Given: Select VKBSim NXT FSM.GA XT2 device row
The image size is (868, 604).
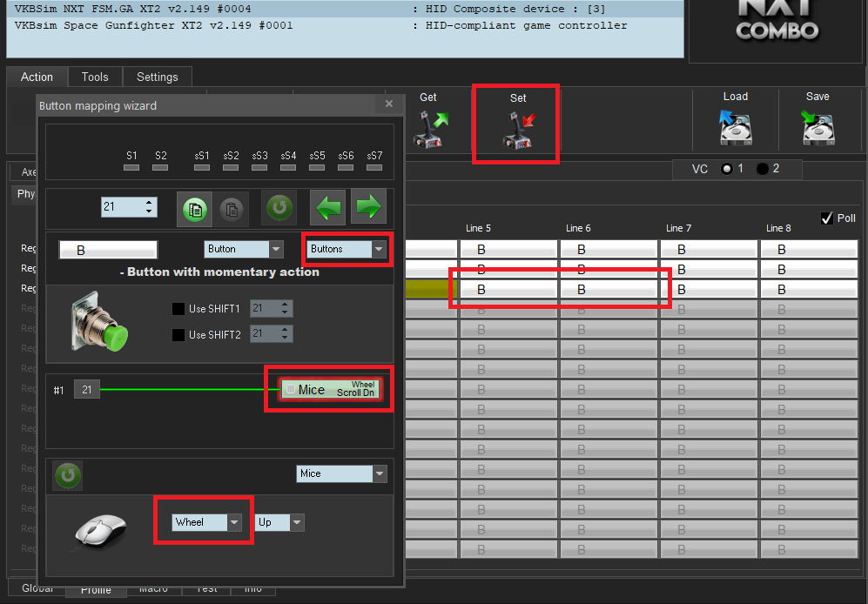Looking at the screenshot, I should pos(346,9).
